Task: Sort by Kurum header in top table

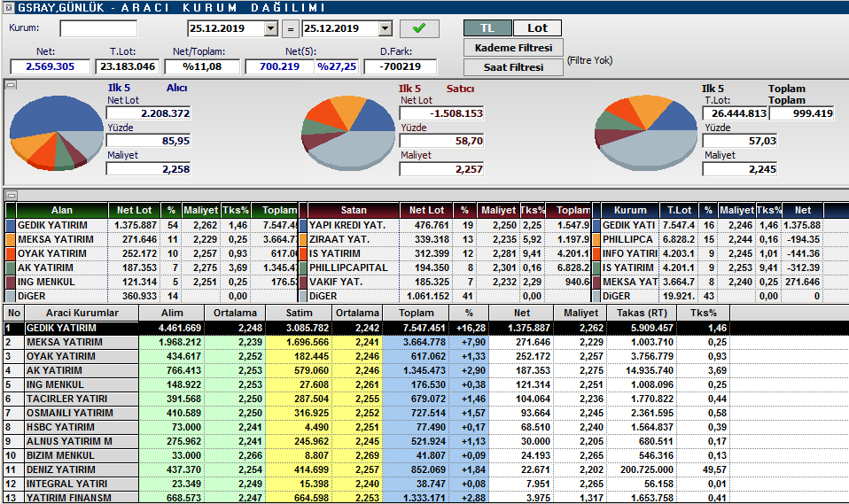Action: (630, 210)
